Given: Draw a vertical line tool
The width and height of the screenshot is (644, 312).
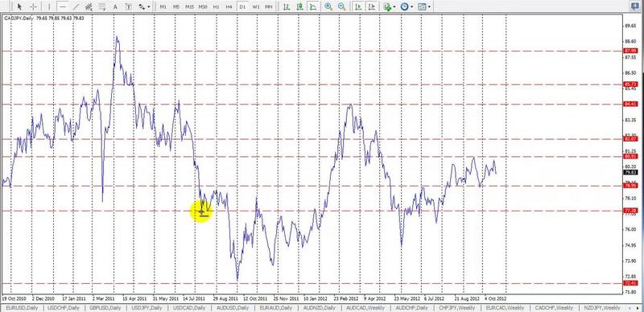Looking at the screenshot, I should tap(49, 6).
